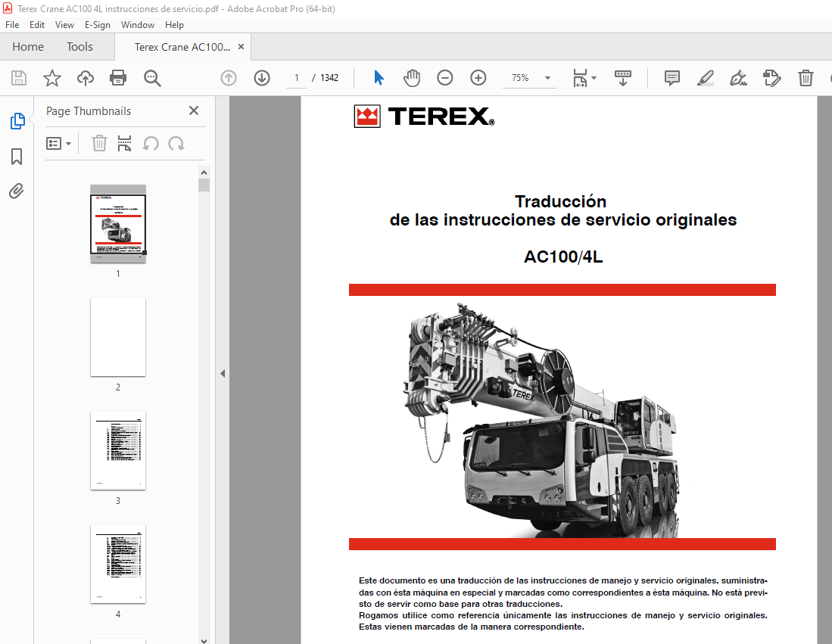Rotate page clockwise

pos(176,143)
